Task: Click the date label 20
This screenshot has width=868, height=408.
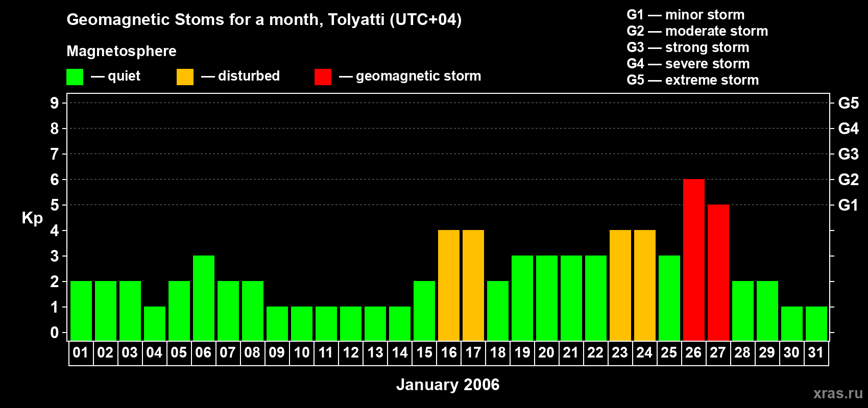Action: click(x=546, y=353)
